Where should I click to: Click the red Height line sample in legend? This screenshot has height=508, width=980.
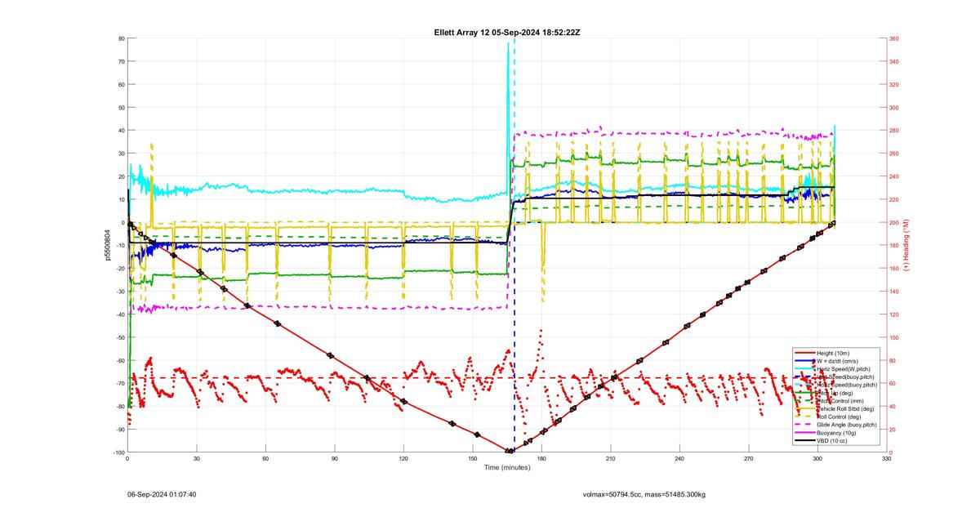click(805, 353)
